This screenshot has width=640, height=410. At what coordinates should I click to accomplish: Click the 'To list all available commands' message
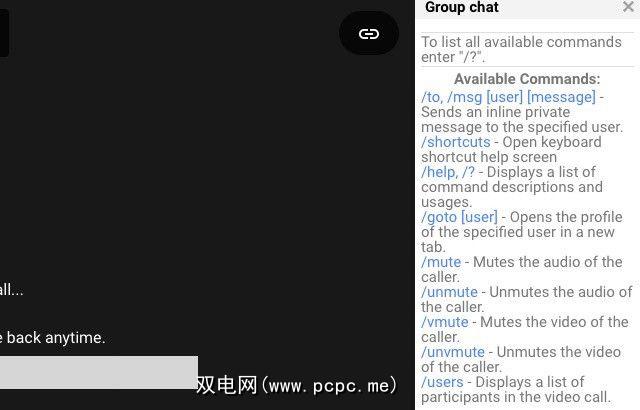pos(521,49)
